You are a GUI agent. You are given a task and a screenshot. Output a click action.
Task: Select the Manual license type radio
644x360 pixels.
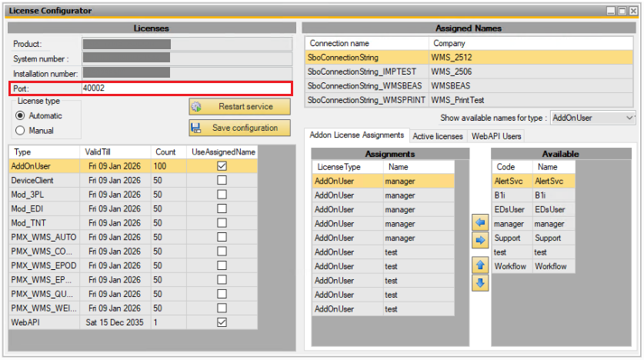pyautogui.click(x=21, y=131)
